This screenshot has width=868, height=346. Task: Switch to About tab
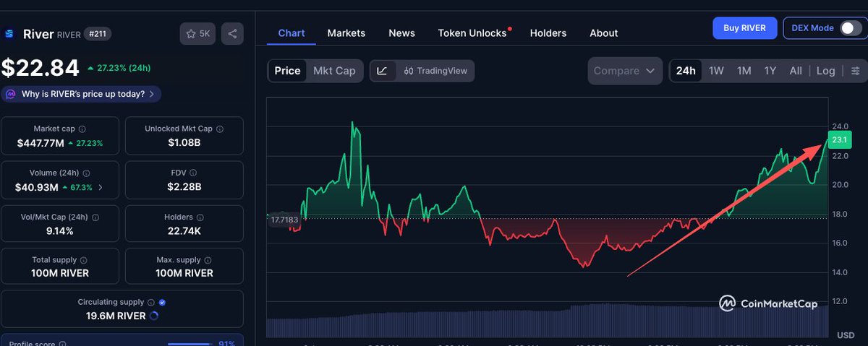coord(603,33)
